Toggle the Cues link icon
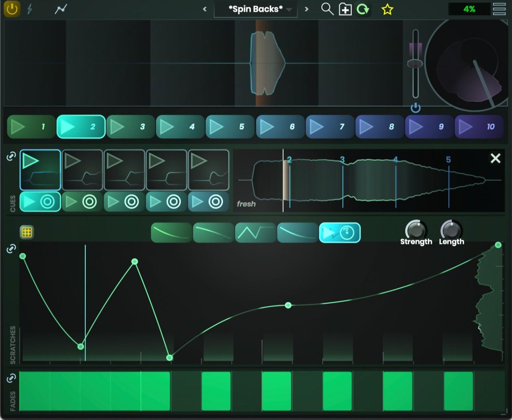The width and height of the screenshot is (512, 420). tap(11, 156)
